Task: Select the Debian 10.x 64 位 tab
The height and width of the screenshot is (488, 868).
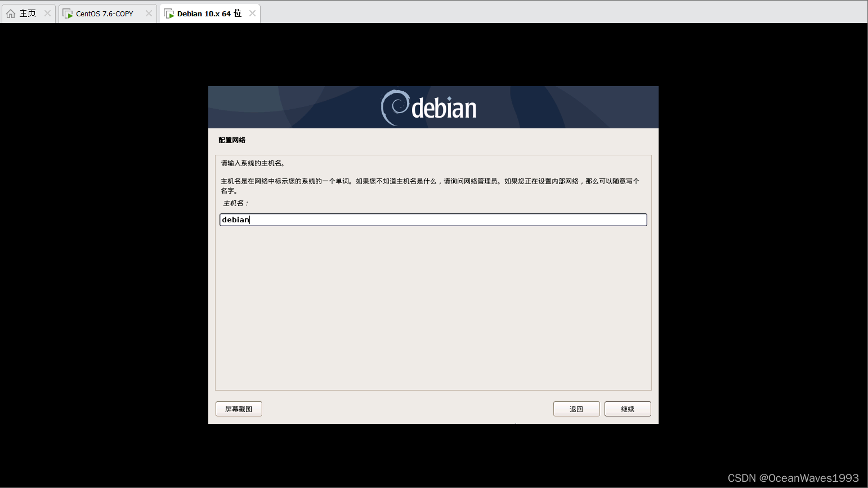Action: tap(209, 14)
